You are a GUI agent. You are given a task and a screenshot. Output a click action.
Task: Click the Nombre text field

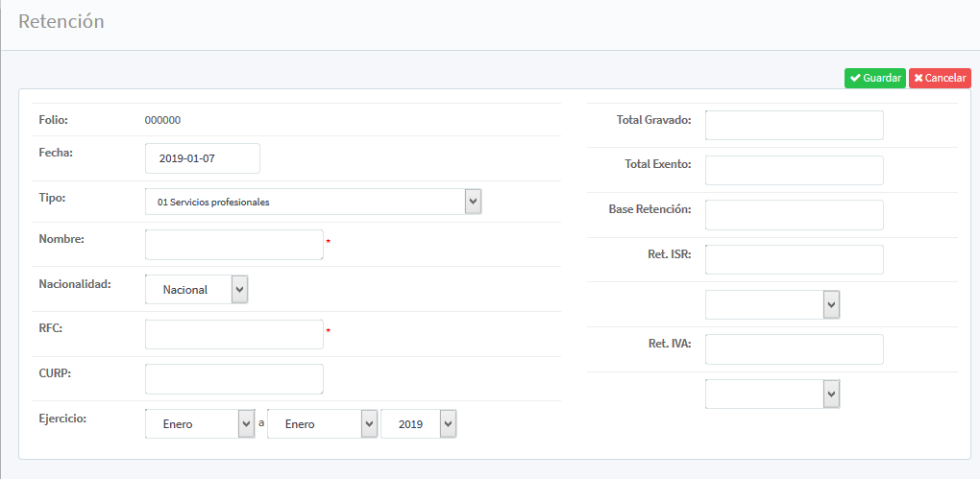tap(233, 245)
